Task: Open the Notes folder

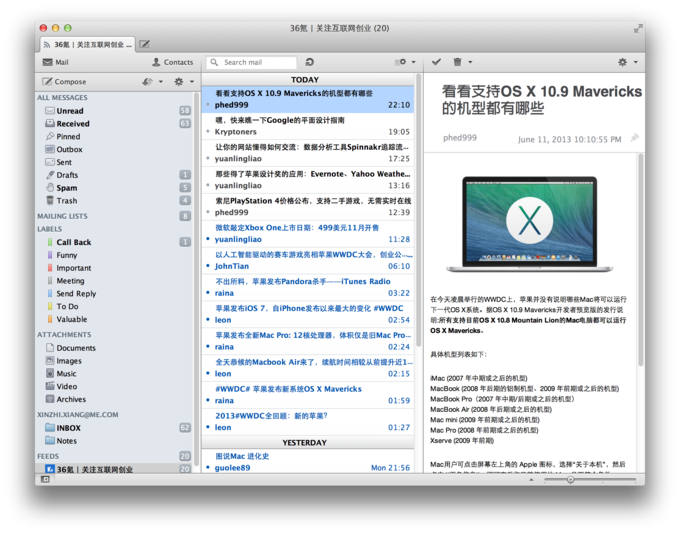Action: point(66,441)
